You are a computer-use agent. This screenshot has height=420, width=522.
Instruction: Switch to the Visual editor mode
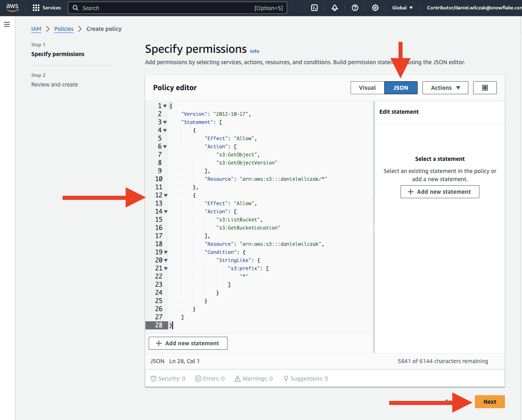(367, 88)
